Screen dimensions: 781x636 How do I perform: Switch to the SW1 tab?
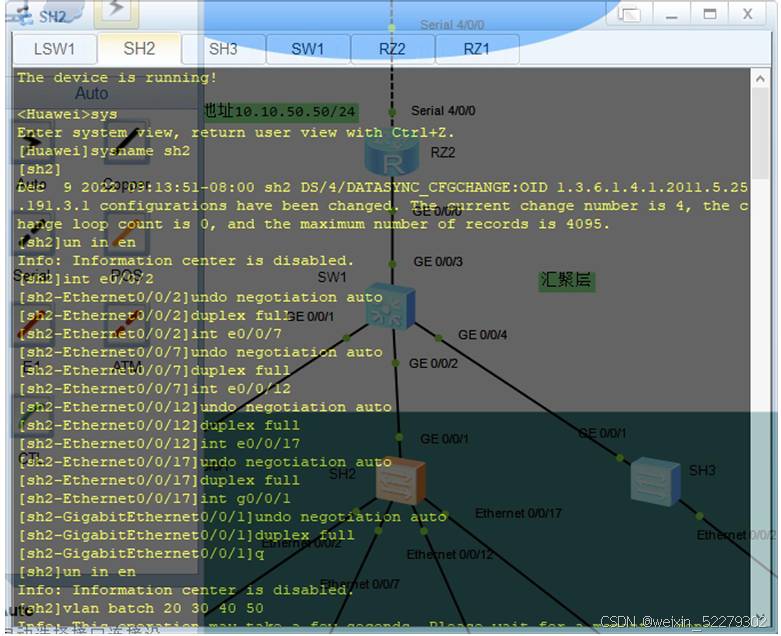[307, 49]
